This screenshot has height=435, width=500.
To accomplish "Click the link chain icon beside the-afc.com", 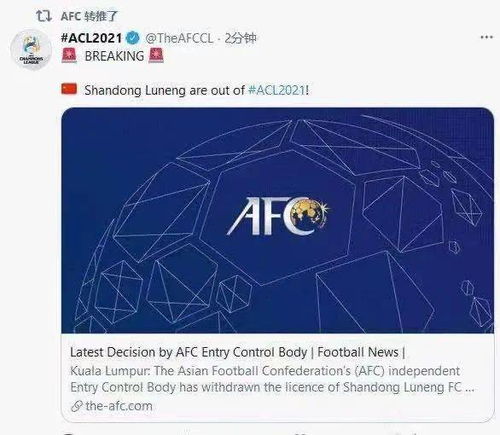I will pyautogui.click(x=77, y=406).
